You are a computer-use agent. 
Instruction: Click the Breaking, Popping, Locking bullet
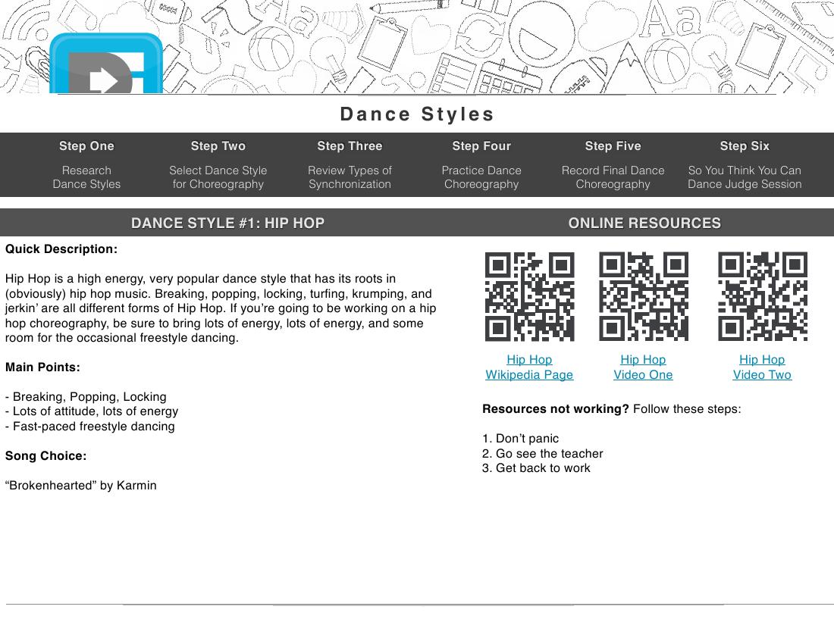[x=86, y=397]
